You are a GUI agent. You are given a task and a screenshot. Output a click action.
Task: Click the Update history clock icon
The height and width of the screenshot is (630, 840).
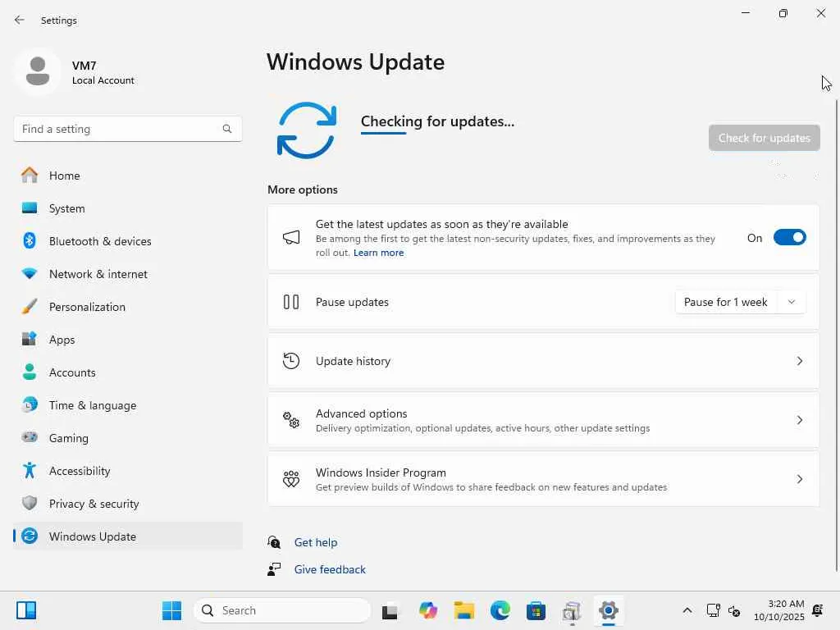coord(291,361)
